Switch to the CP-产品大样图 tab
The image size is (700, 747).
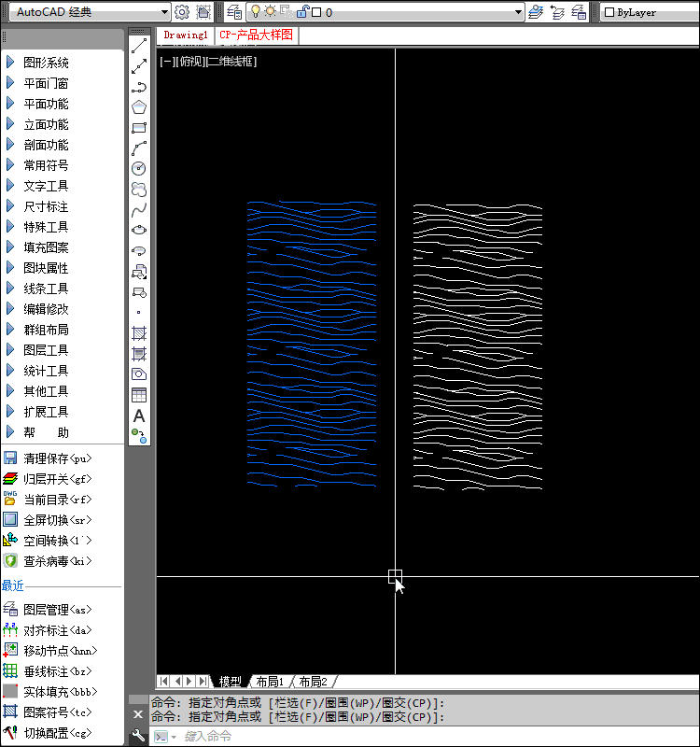click(x=256, y=35)
